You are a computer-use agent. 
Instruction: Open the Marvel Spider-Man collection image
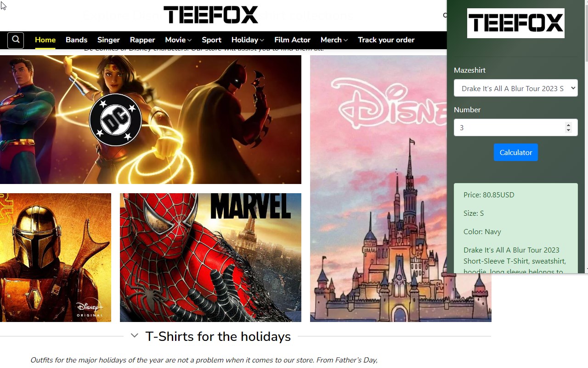point(210,258)
